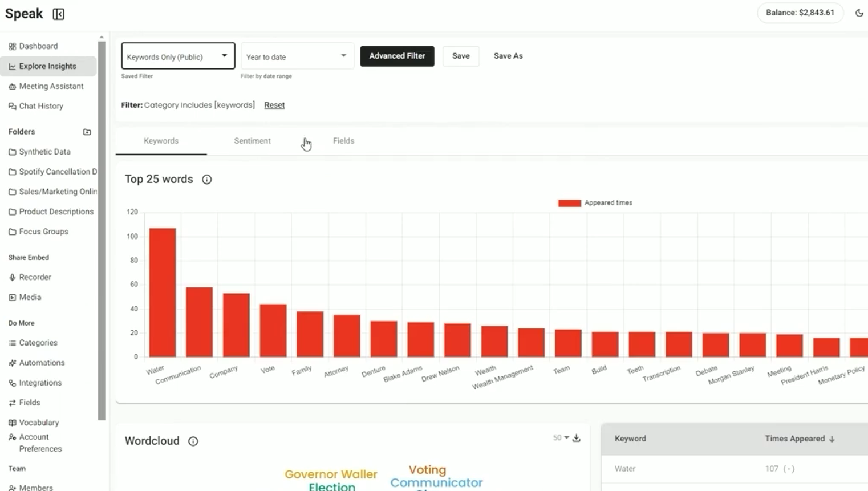Click the Spotify Cancellation folder
The width and height of the screenshot is (868, 491).
click(x=52, y=172)
